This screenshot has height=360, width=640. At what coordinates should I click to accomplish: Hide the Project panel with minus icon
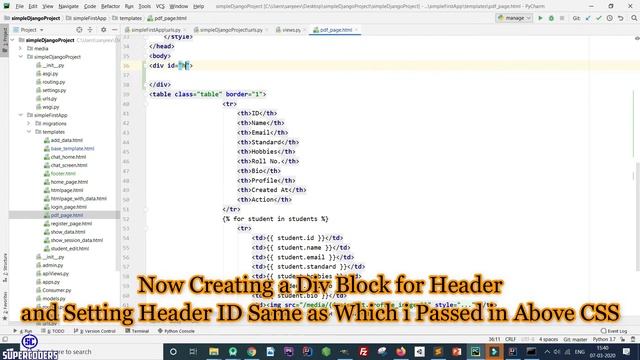point(115,30)
